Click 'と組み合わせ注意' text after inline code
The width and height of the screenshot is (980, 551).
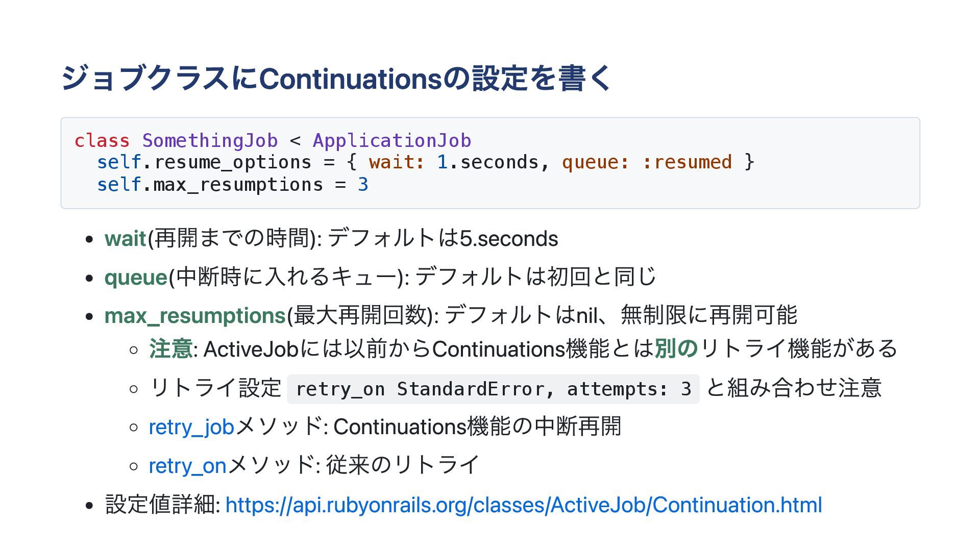(x=794, y=388)
